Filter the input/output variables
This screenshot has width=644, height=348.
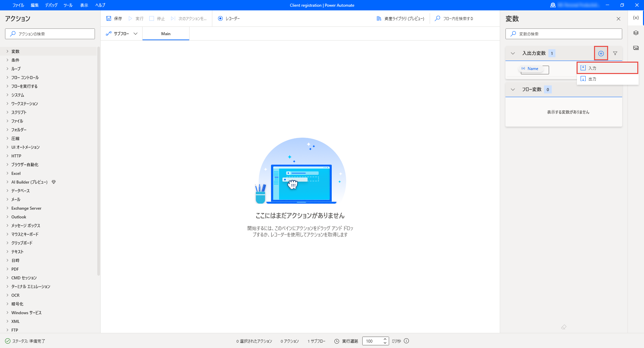615,53
